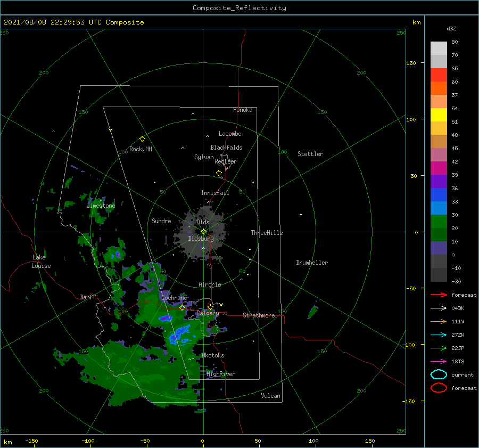This screenshot has width=479, height=448.
Task: Click the green 22JP arrow legend icon
Action: click(439, 348)
